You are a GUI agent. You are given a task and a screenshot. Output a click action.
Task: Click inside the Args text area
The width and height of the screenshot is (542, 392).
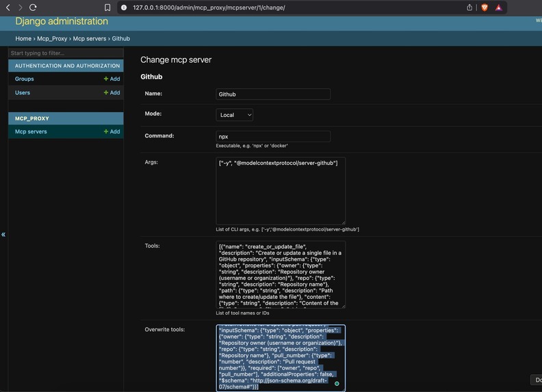[281, 191]
